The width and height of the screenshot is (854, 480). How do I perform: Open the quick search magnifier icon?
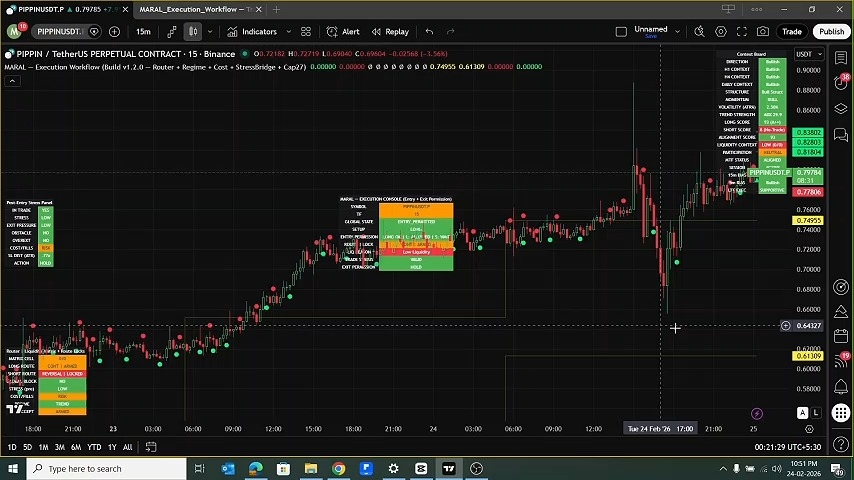coord(699,32)
